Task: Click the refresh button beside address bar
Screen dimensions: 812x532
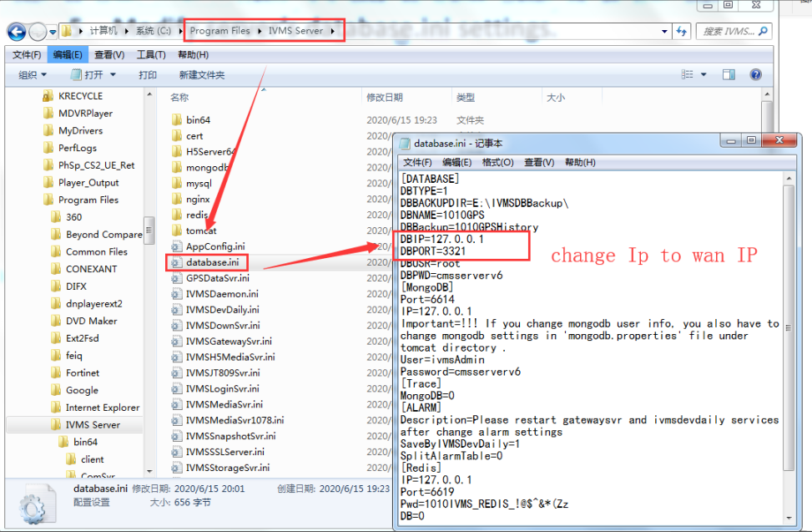Action: (x=682, y=32)
